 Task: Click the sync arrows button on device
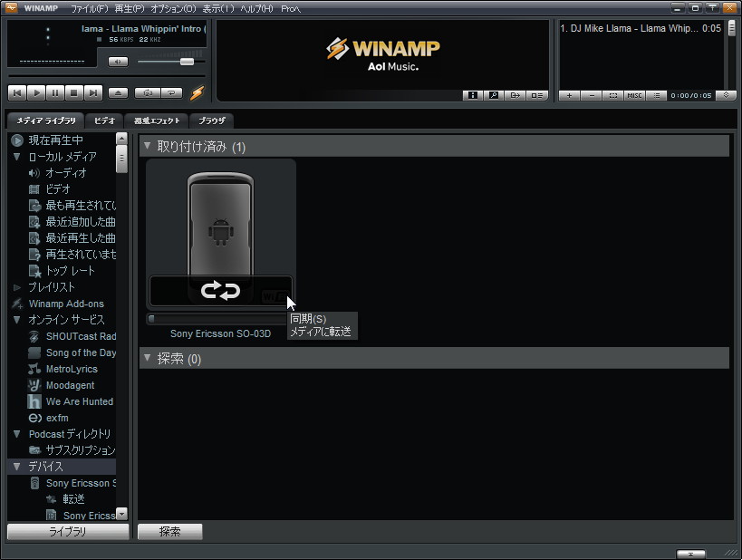click(x=220, y=291)
